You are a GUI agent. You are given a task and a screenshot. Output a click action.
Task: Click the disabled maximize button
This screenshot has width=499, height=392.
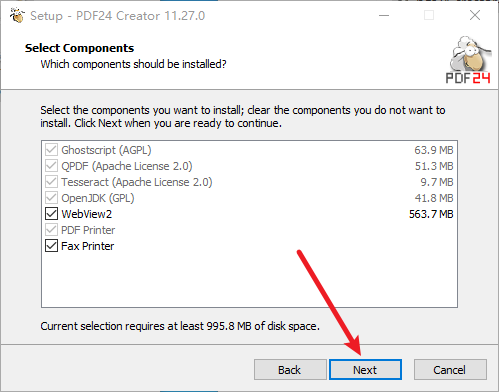pyautogui.click(x=429, y=15)
